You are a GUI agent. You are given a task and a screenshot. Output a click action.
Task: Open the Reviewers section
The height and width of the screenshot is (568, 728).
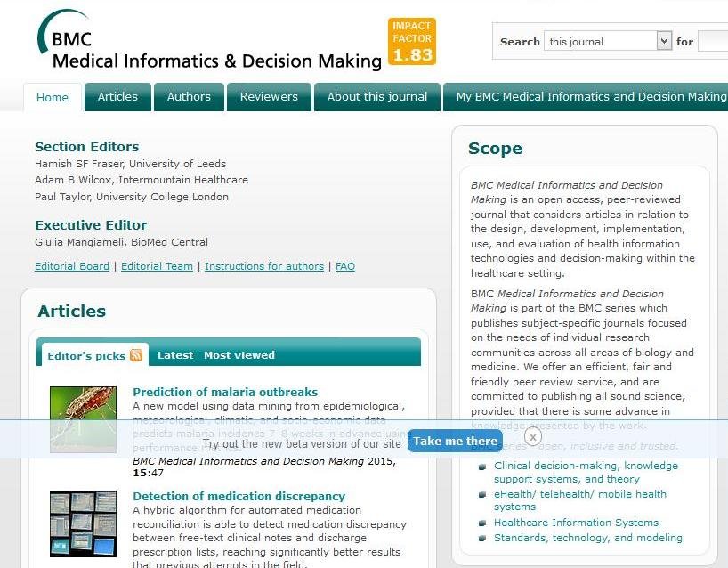pos(269,96)
